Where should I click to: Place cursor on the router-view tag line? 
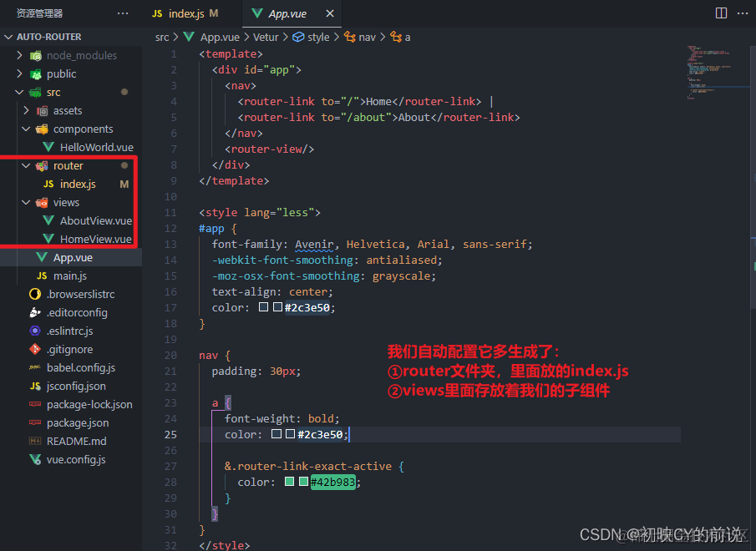tap(269, 149)
